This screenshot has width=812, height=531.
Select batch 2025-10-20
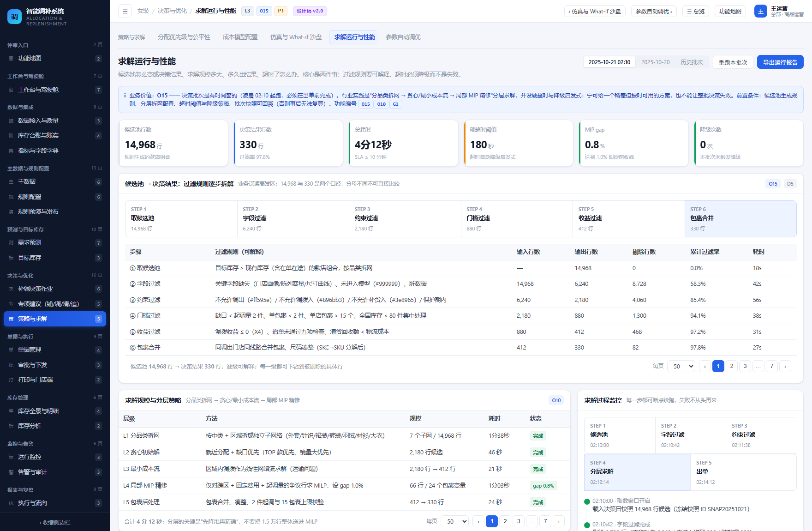[x=655, y=62]
